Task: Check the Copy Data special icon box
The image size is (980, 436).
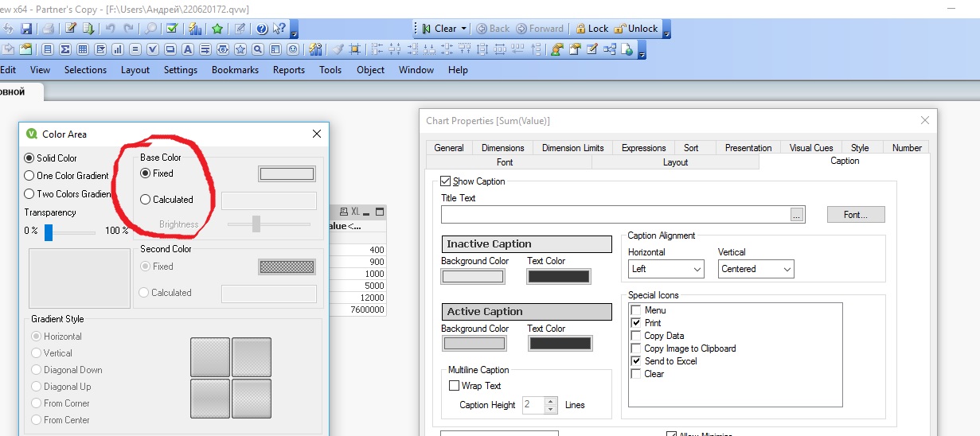Action: pos(636,336)
